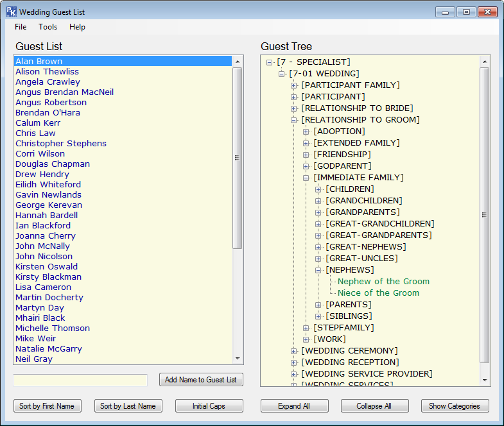Expand the [GREAT-GRANDCHILDREN] node
The width and height of the screenshot is (504, 426).
click(318, 225)
